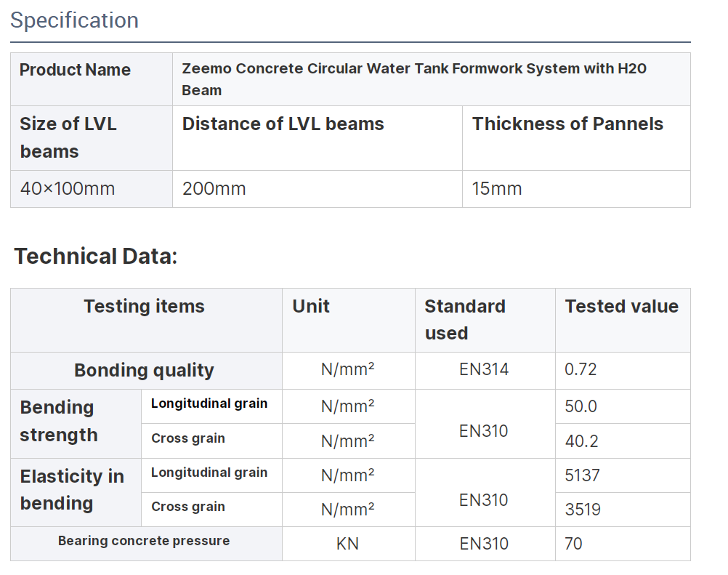Click the KN unit cell

pyautogui.click(x=347, y=544)
